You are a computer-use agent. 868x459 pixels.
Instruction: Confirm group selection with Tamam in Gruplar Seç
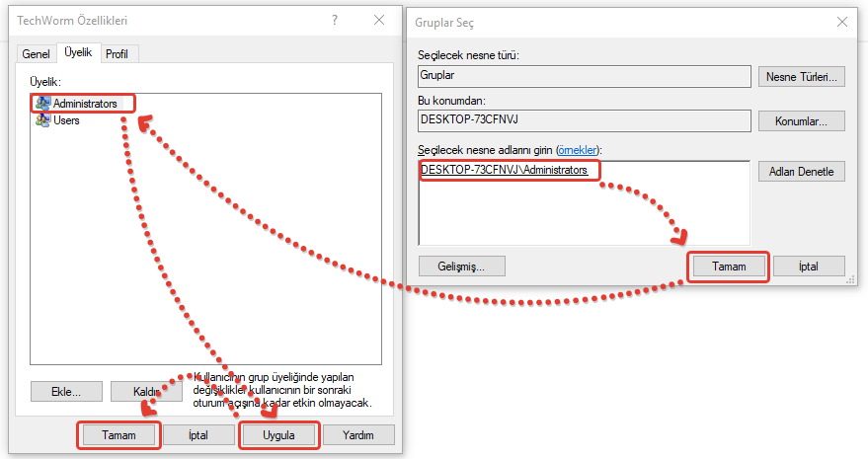pyautogui.click(x=726, y=267)
